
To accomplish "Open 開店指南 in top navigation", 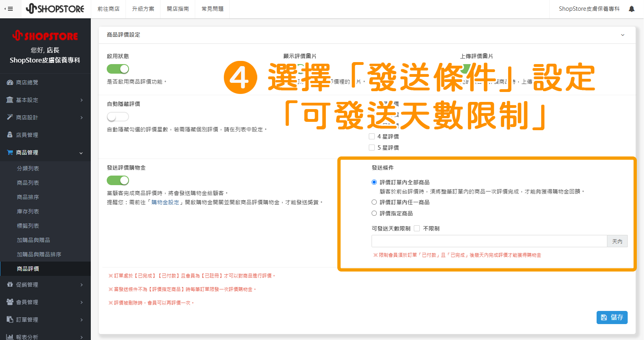I will [178, 9].
